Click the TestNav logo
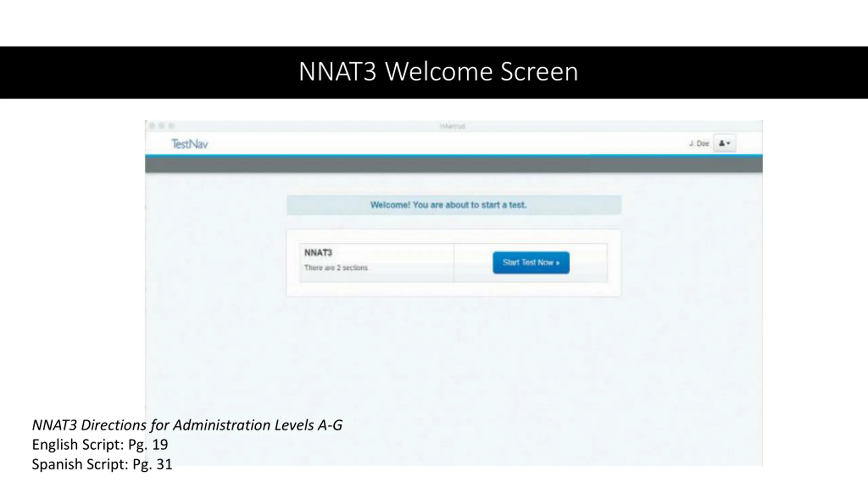The width and height of the screenshot is (868, 488). coord(189,144)
